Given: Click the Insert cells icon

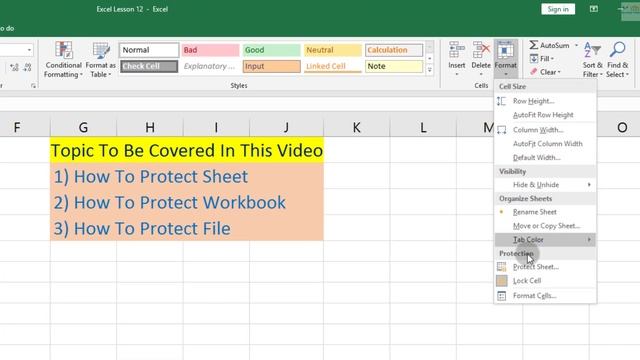Looking at the screenshot, I should click(x=456, y=50).
